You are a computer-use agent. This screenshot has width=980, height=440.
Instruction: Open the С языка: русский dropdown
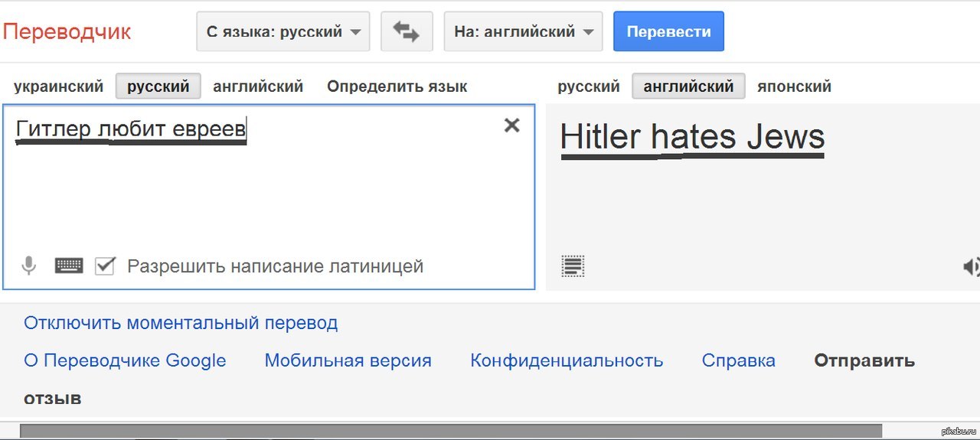pyautogui.click(x=283, y=31)
